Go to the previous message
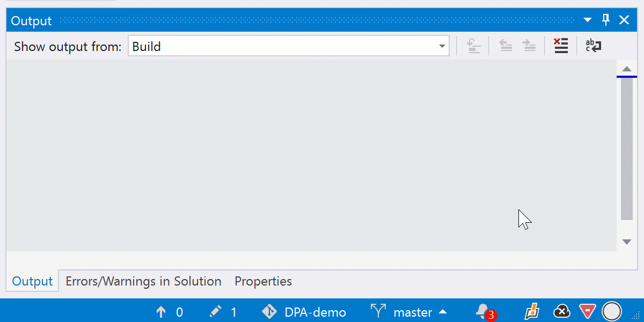Screen dimensions: 644x322 point(506,46)
